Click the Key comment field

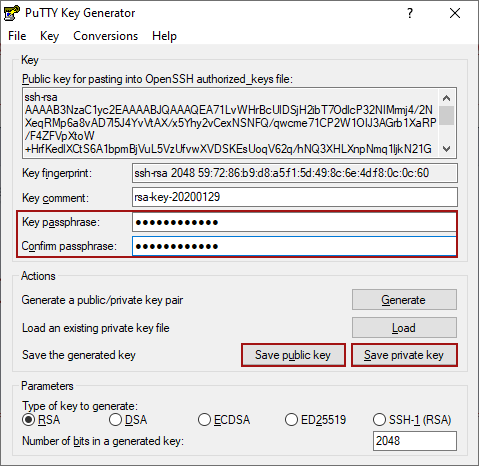pyautogui.click(x=295, y=197)
